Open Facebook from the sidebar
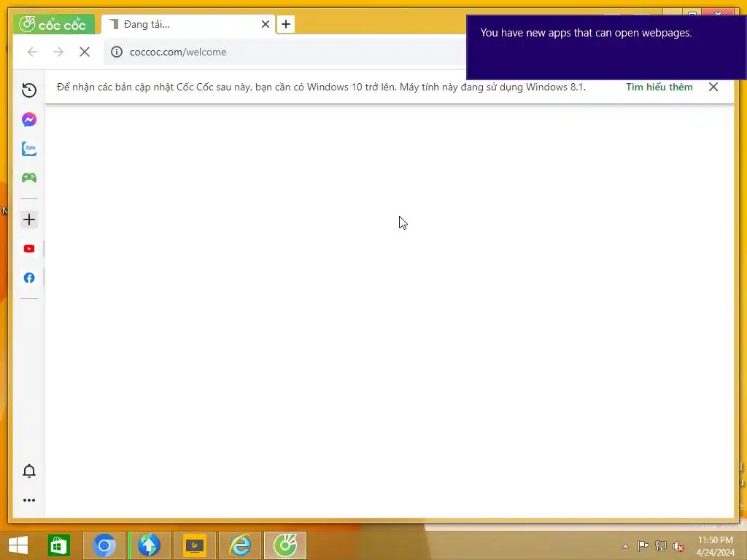Image resolution: width=747 pixels, height=560 pixels. (29, 278)
